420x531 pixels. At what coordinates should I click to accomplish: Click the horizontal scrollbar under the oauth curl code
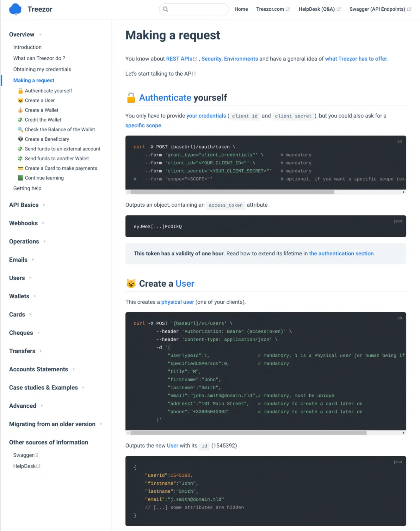pyautogui.click(x=232, y=192)
